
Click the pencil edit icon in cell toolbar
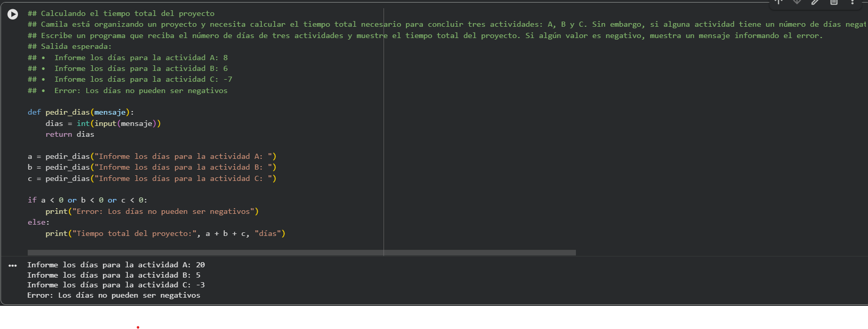click(816, 2)
